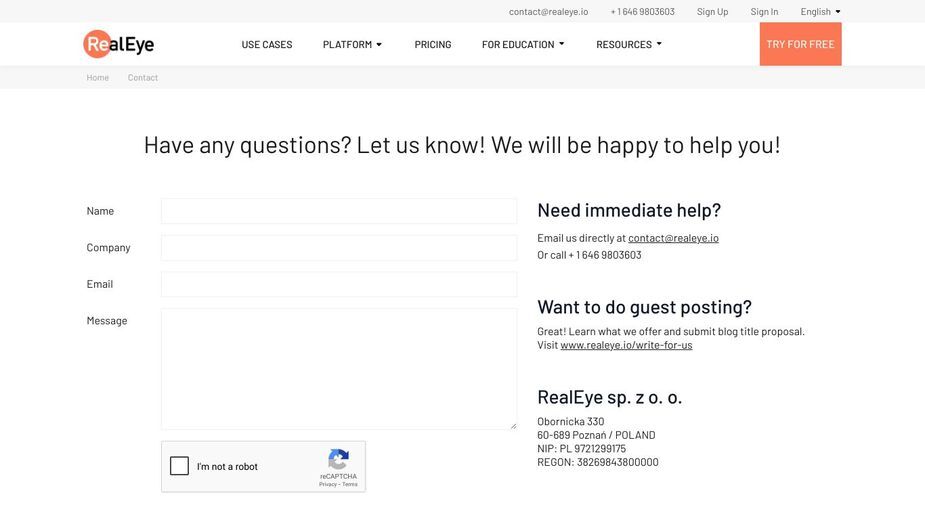The width and height of the screenshot is (925, 520).
Task: Open the Use Cases page
Action: tap(267, 44)
